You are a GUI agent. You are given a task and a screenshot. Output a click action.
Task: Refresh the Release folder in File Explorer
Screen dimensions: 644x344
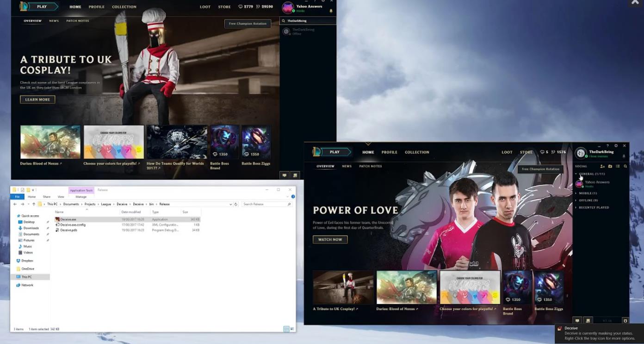coord(236,204)
